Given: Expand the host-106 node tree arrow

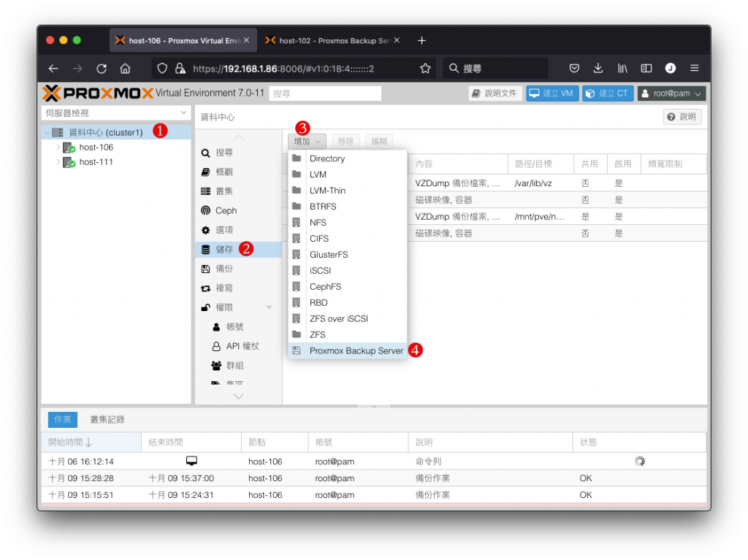Looking at the screenshot, I should tap(58, 147).
